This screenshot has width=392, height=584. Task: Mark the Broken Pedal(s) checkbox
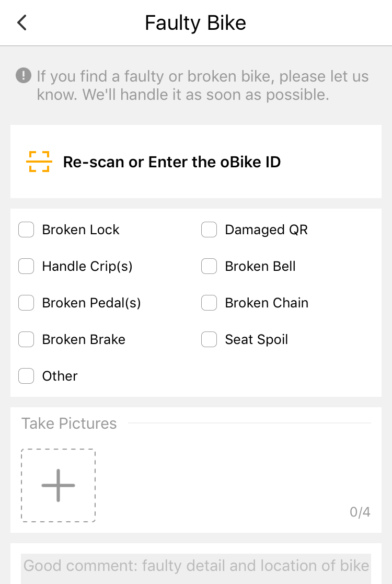coord(26,303)
